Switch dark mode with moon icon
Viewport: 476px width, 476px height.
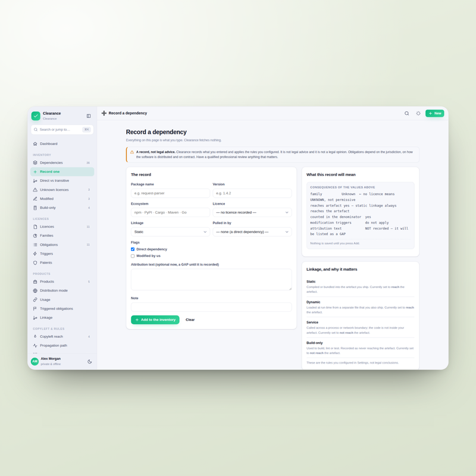(90, 362)
